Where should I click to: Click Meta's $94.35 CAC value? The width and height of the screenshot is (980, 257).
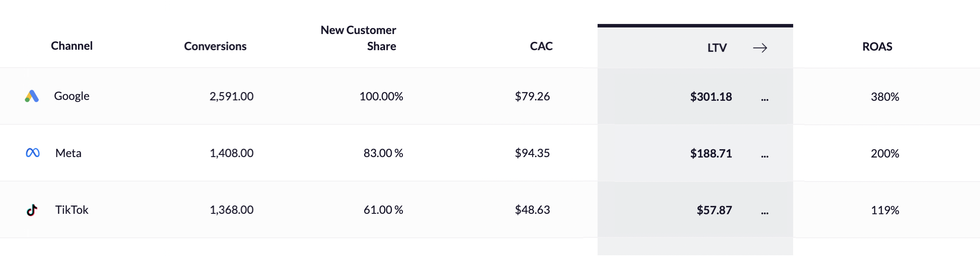pyautogui.click(x=532, y=153)
